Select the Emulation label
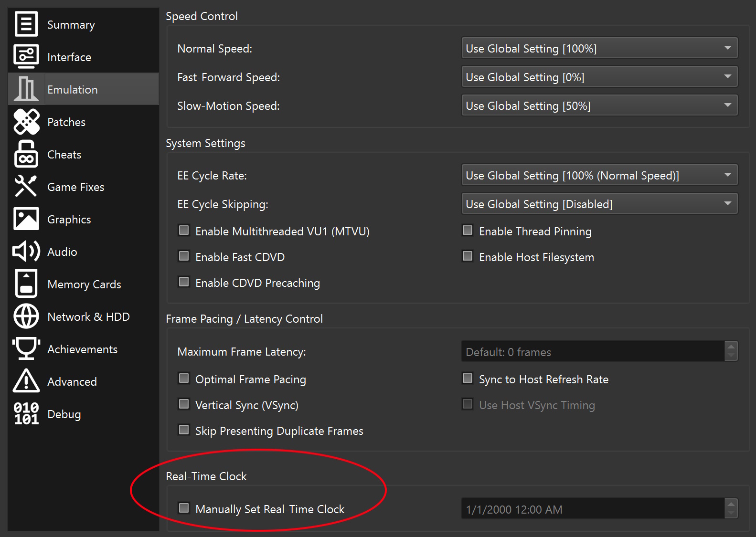This screenshot has width=756, height=537. point(72,90)
